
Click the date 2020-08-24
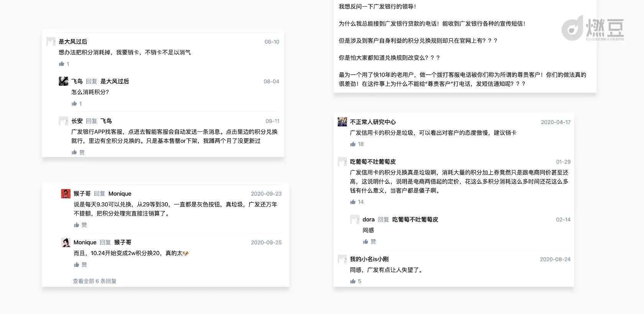coord(555,259)
